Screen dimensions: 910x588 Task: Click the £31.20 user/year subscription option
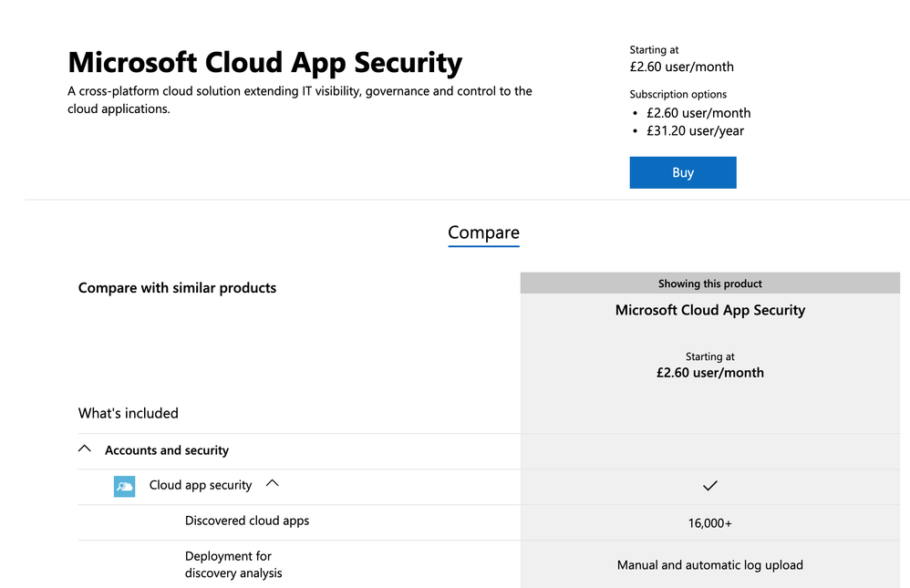coord(695,130)
